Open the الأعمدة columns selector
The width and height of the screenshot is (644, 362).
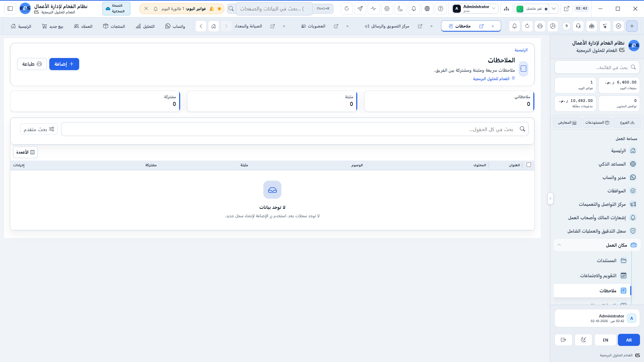click(x=25, y=152)
